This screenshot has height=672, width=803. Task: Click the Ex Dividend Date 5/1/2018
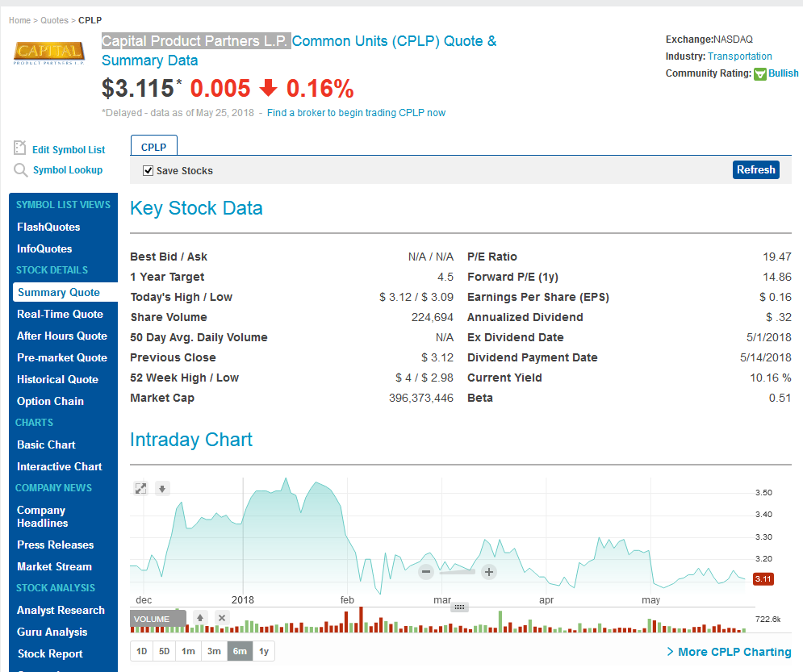(768, 337)
